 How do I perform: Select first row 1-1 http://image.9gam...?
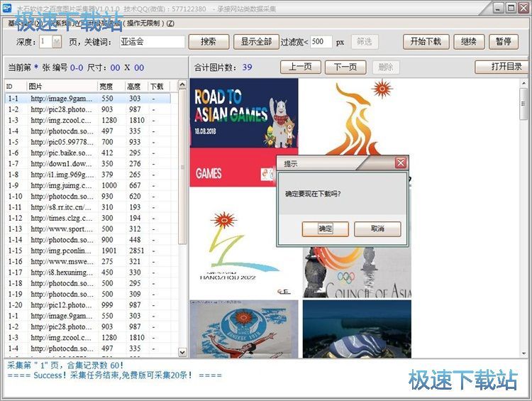click(88, 99)
